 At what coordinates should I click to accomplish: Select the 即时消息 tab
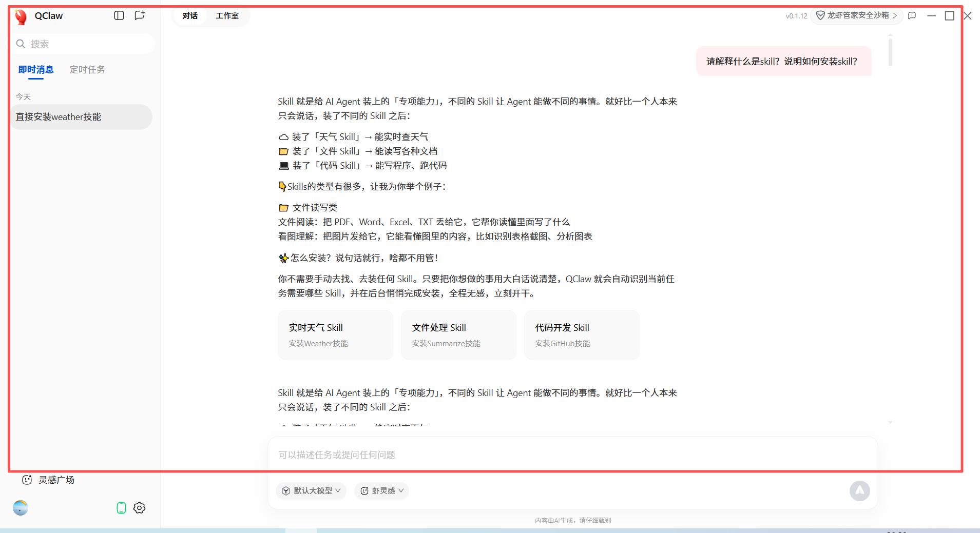pos(36,69)
